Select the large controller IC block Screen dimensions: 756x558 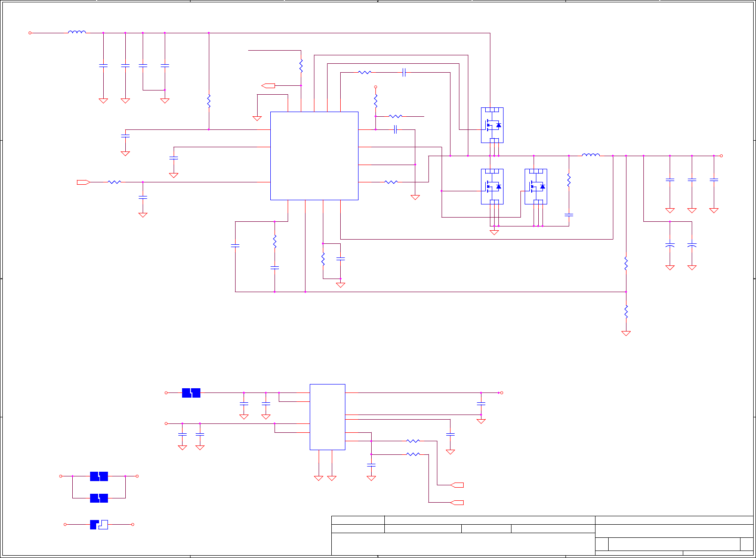314,156
